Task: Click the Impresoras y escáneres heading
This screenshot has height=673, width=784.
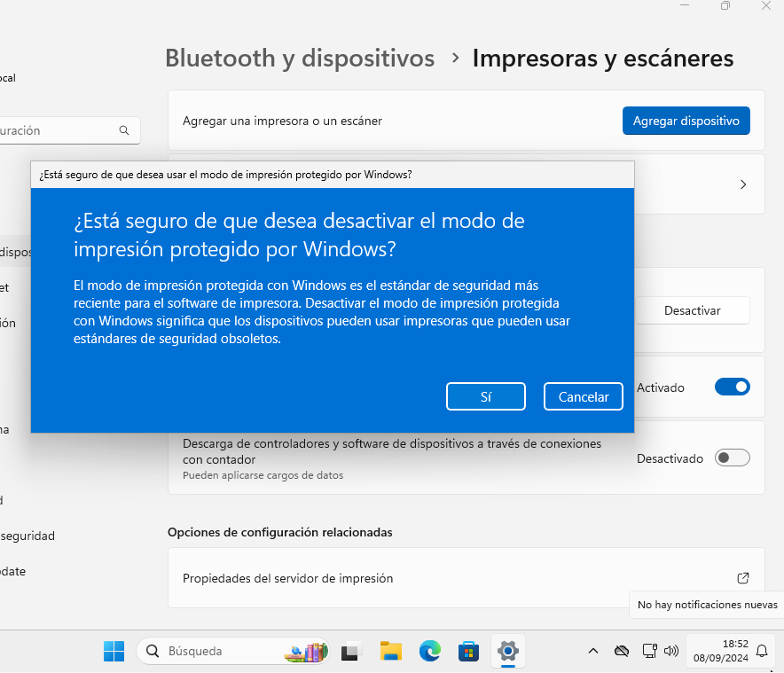Action: click(603, 58)
